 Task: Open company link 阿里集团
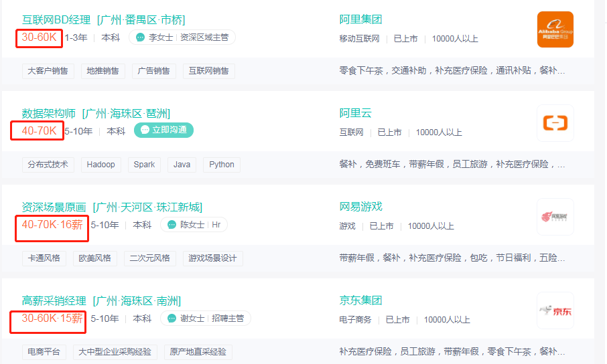click(x=360, y=19)
